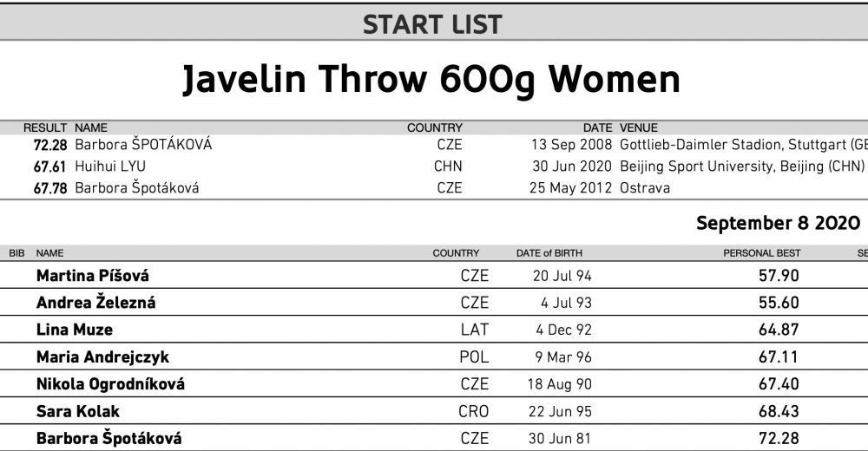Select the Javelin Throw 600g Women title
Screen dimensions: 868x451
431,79
